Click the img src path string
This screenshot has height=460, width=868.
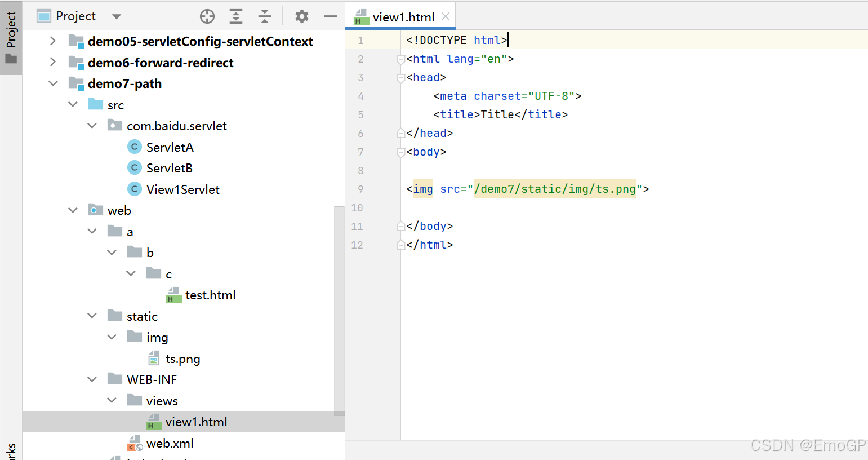pyautogui.click(x=555, y=189)
